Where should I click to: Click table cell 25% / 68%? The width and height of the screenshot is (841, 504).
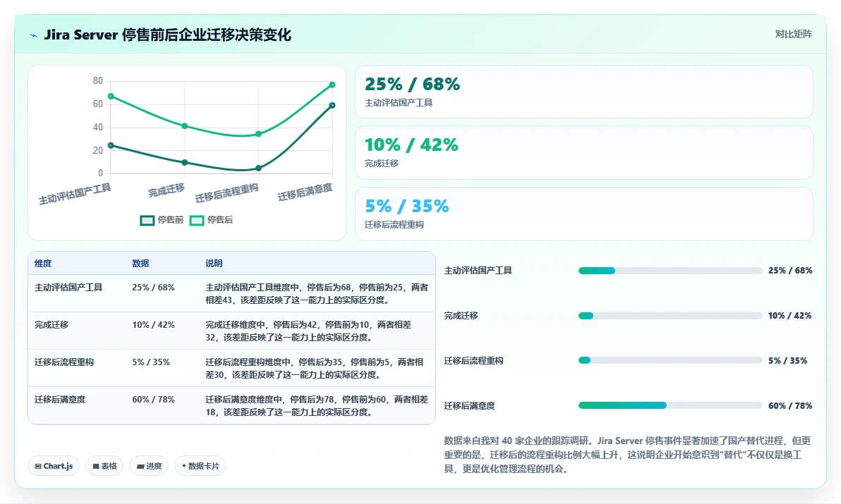click(153, 288)
